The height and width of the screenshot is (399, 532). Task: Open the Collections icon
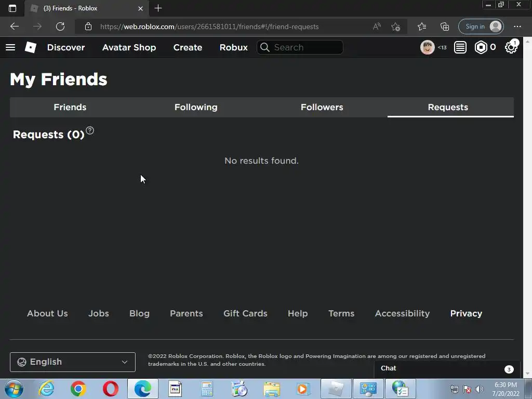pyautogui.click(x=445, y=26)
